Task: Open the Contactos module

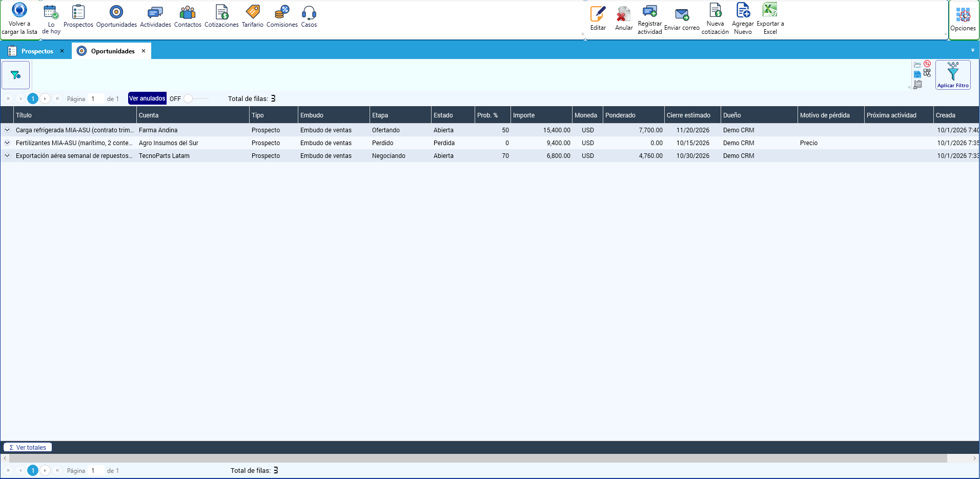Action: 188,16
